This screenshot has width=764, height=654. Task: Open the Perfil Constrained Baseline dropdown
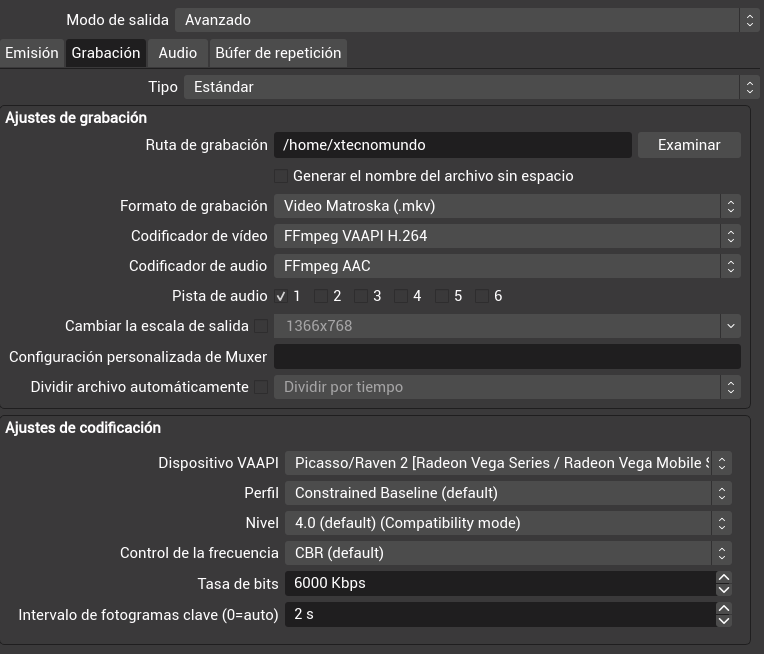click(x=508, y=493)
